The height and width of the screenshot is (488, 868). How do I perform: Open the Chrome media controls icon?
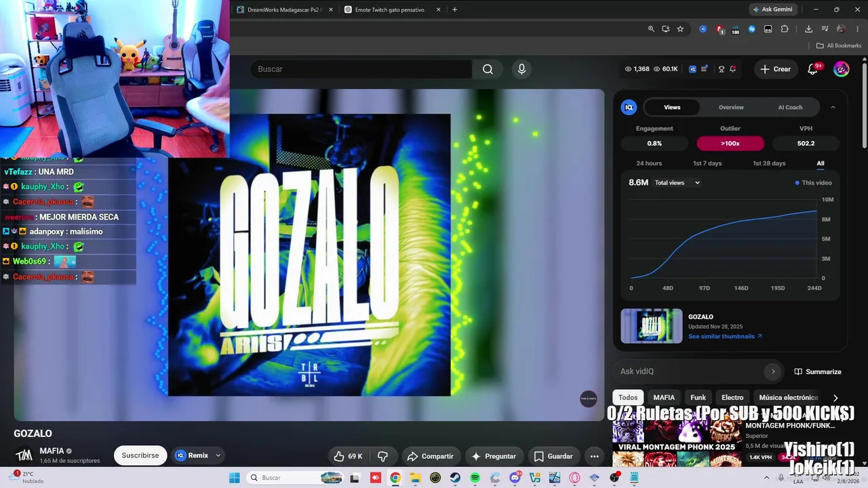(825, 29)
